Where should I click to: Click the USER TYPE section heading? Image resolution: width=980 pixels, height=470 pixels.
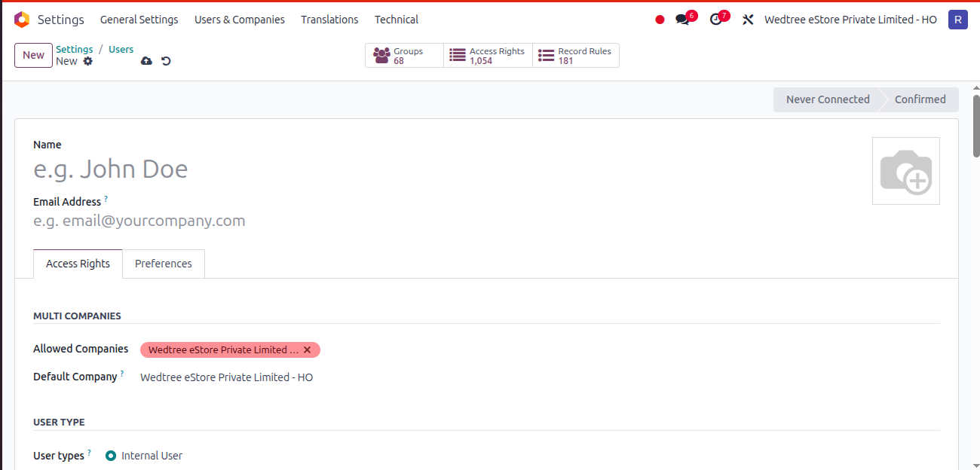pos(59,423)
